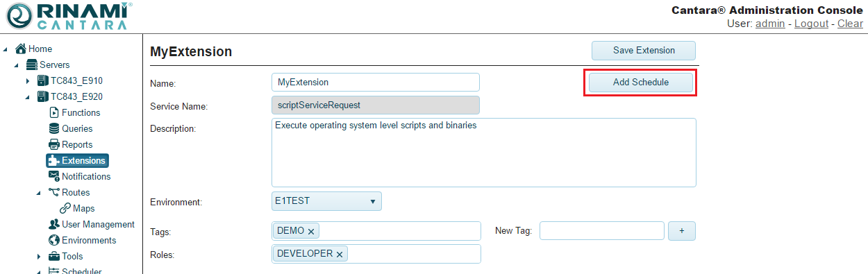
Task: Click the Home tree label
Action: [x=40, y=49]
